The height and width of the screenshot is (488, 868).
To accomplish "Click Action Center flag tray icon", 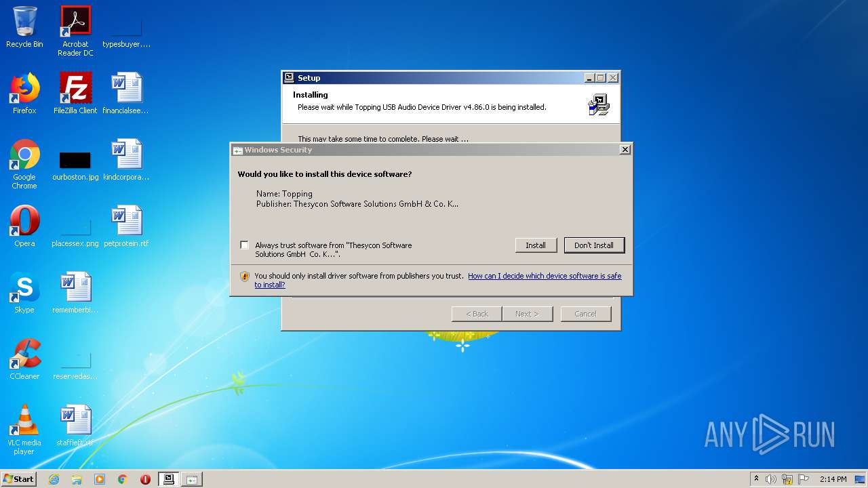I will click(804, 479).
